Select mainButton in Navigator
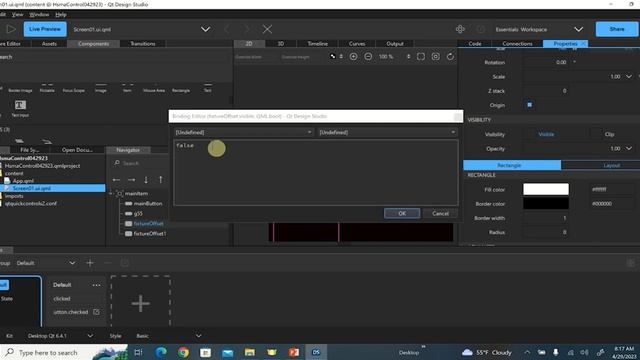The width and height of the screenshot is (640, 360). click(x=148, y=203)
